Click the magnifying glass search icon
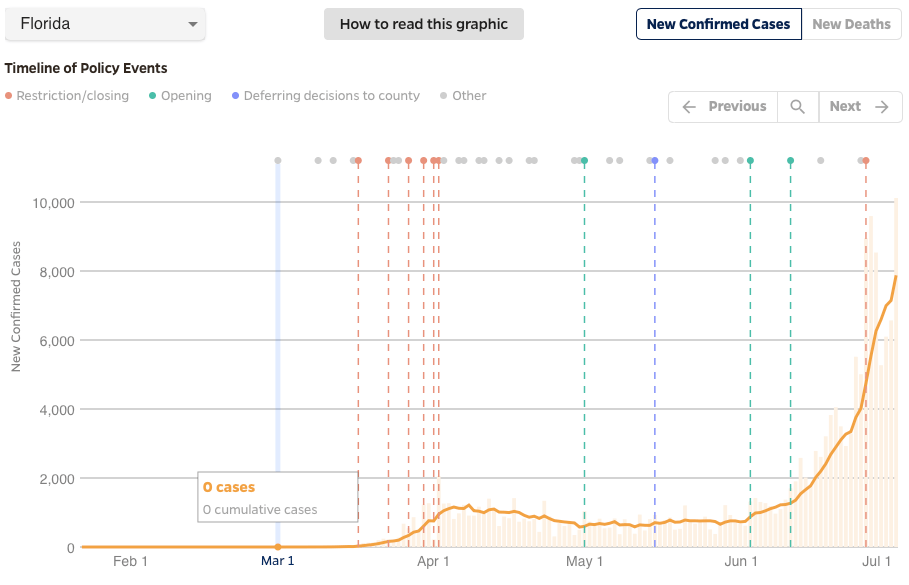The height and width of the screenshot is (585, 909). tap(797, 107)
